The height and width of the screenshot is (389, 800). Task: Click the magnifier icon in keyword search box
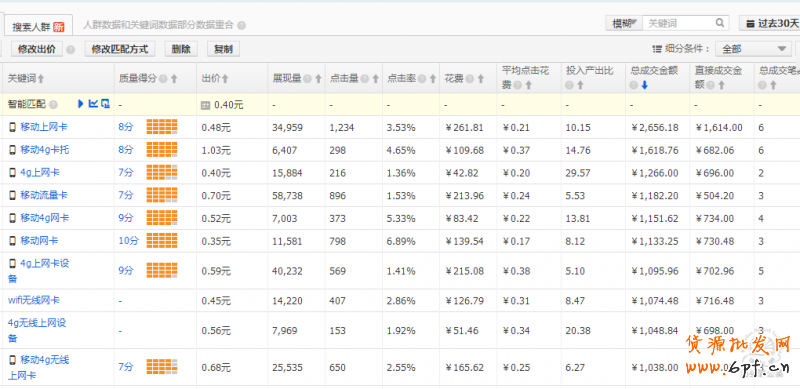point(719,23)
